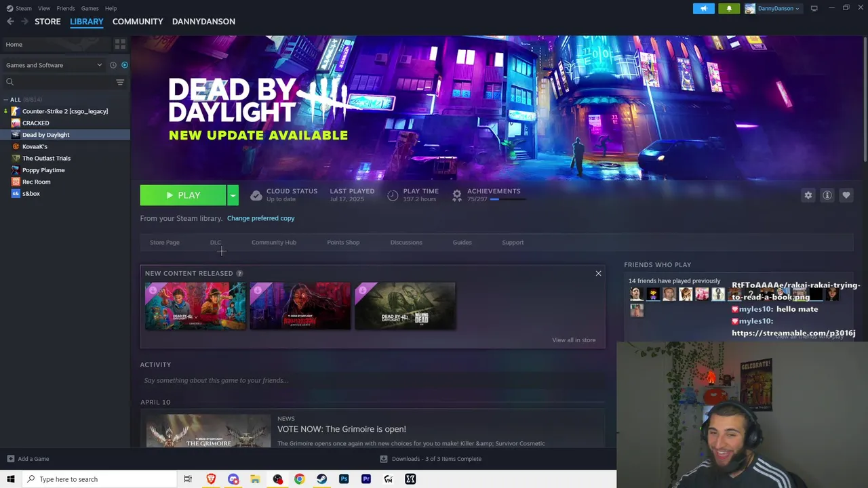Image resolution: width=868 pixels, height=488 pixels.
Task: Open the Friends menu
Action: (x=66, y=8)
